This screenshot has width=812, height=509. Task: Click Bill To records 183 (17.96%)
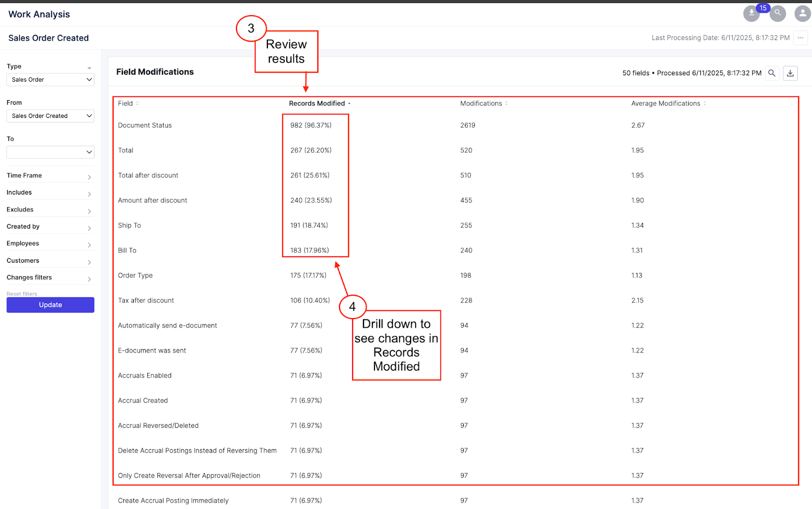click(310, 250)
